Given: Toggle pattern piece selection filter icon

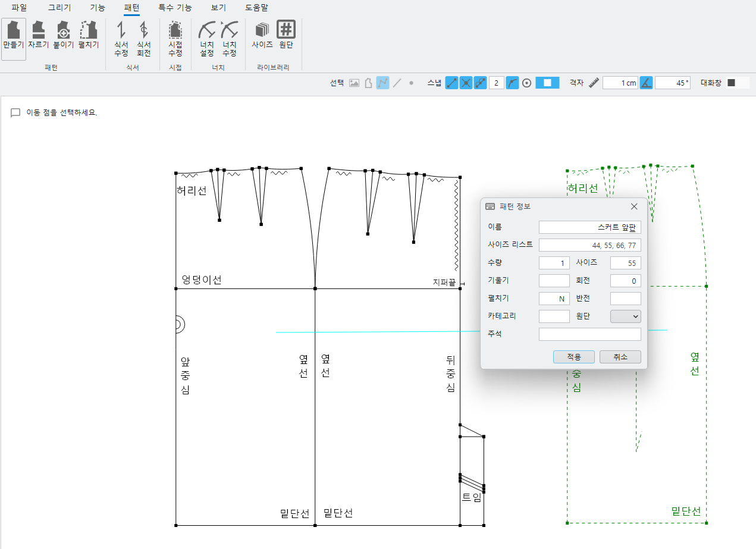Looking at the screenshot, I should coord(368,83).
